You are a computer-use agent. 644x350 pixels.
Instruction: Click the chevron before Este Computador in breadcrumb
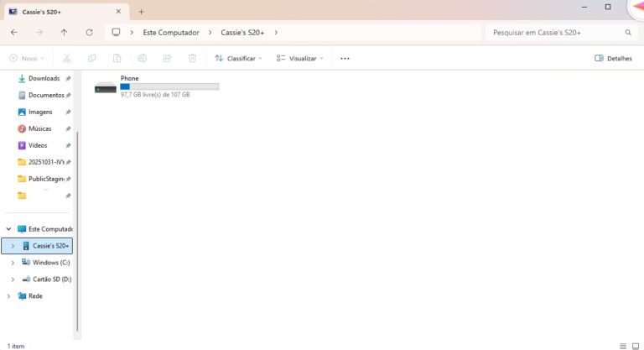132,33
